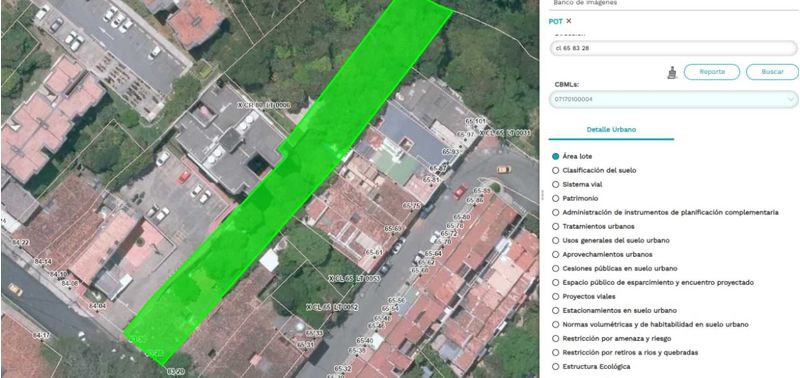Close the POT panel with X
This screenshot has height=378, width=800.
(x=569, y=21)
